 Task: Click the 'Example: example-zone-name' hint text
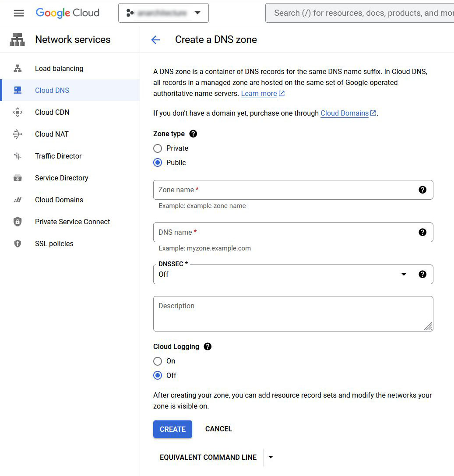(202, 206)
